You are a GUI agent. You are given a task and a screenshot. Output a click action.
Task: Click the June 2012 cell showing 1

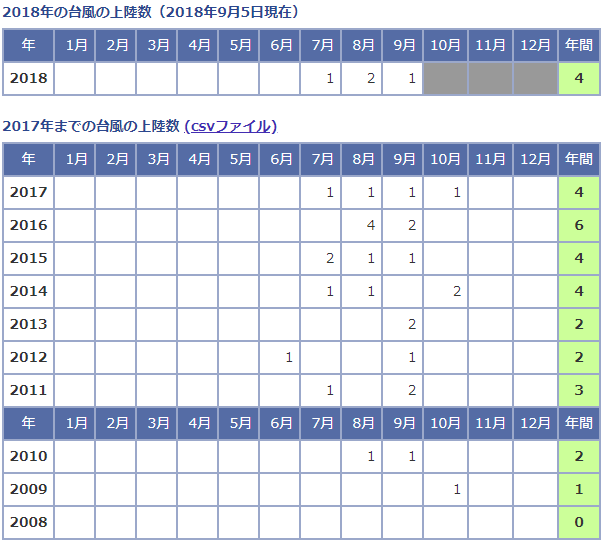tap(280, 357)
